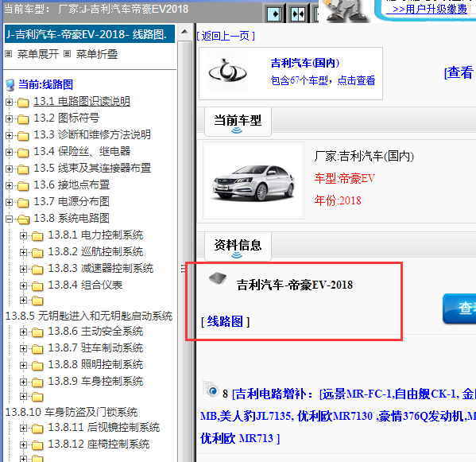Click folder icon of 13.2 图标符号
Image resolution: width=476 pixels, height=462 pixels.
click(23, 119)
